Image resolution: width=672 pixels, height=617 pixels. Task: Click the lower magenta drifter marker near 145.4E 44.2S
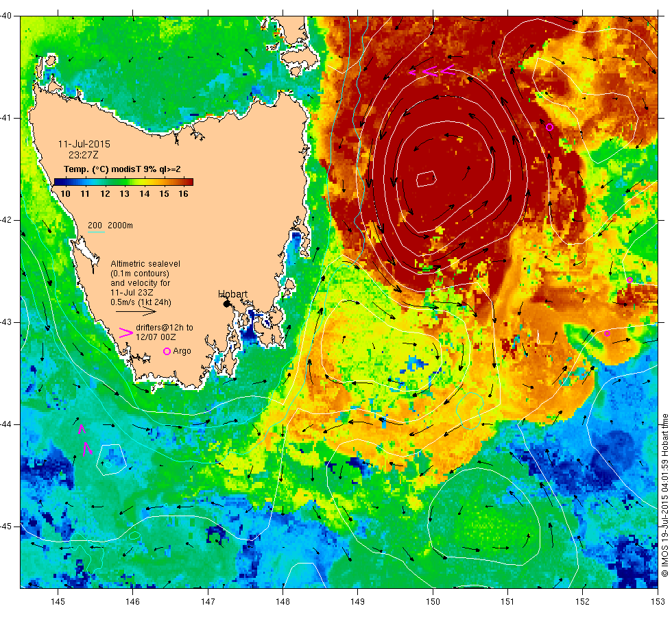(87, 448)
